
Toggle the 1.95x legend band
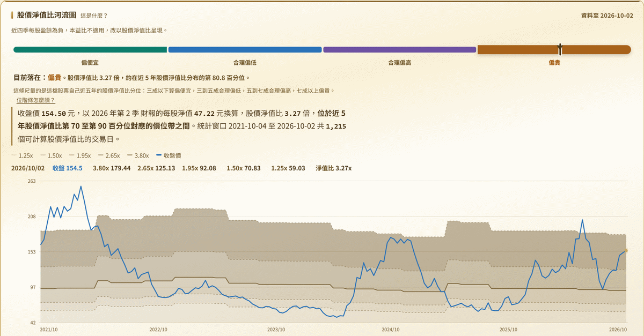[80, 155]
